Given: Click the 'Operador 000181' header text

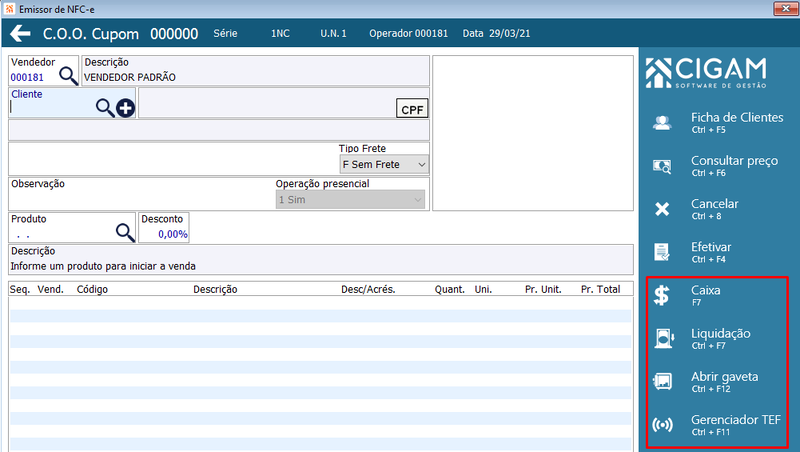Looking at the screenshot, I should point(408,33).
